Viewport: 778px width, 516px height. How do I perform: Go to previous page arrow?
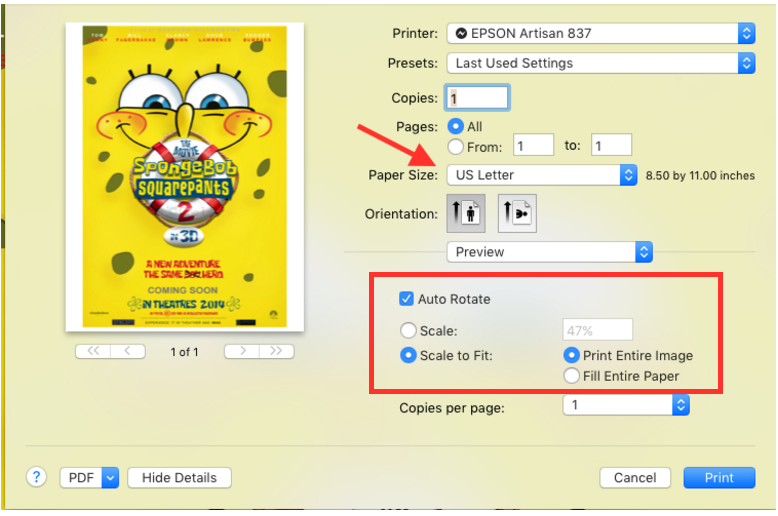(x=128, y=351)
